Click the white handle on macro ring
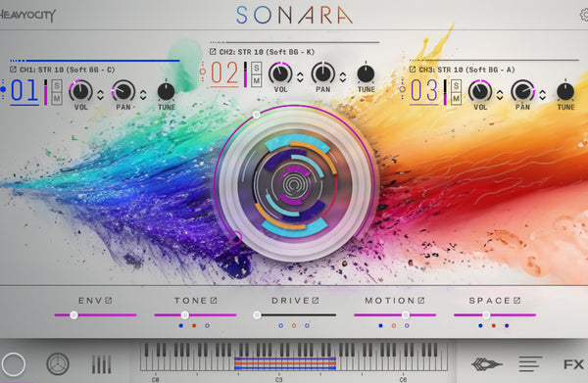Image resolution: width=588 pixels, height=383 pixels. pyautogui.click(x=256, y=115)
